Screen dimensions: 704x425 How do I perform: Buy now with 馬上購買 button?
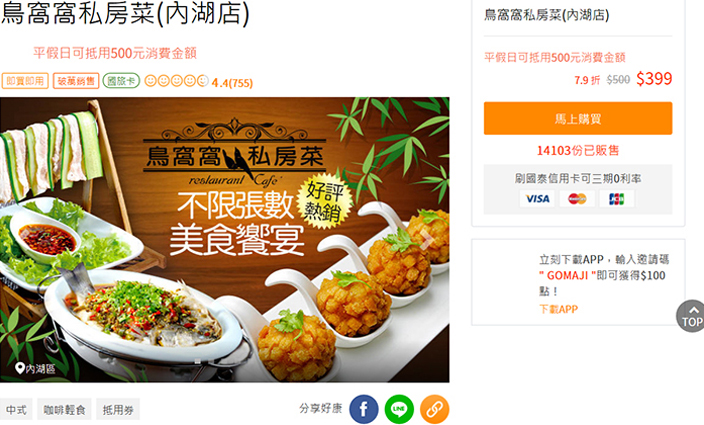578,118
